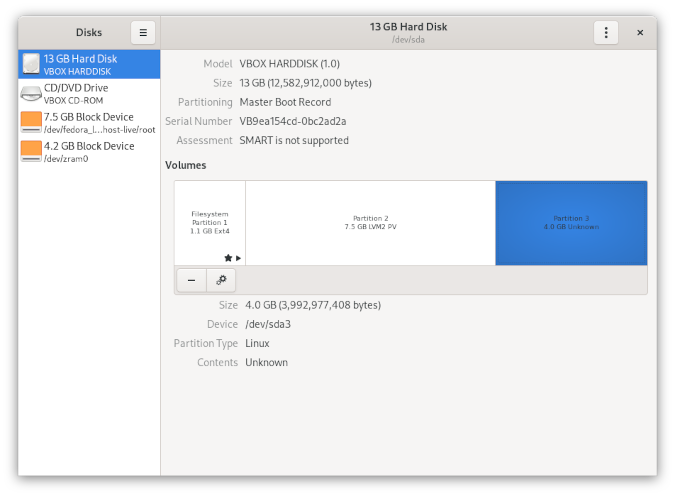The image size is (675, 496).
Task: Click the minus button to delete partition
Action: click(191, 280)
